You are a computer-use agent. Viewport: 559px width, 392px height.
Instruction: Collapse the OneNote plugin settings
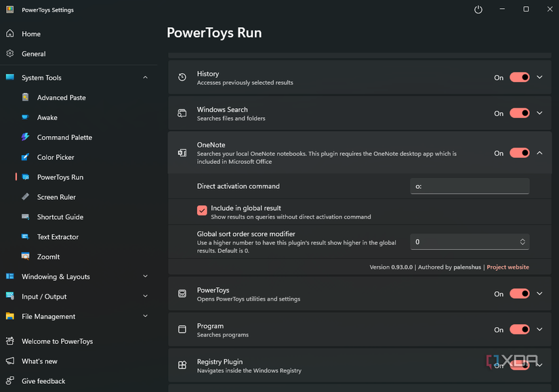tap(540, 153)
